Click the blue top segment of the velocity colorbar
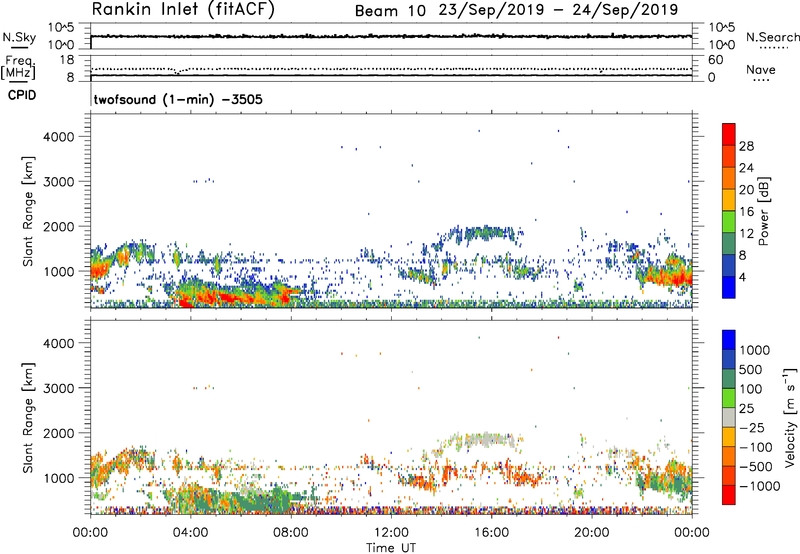This screenshot has height=554, width=800. [x=729, y=340]
